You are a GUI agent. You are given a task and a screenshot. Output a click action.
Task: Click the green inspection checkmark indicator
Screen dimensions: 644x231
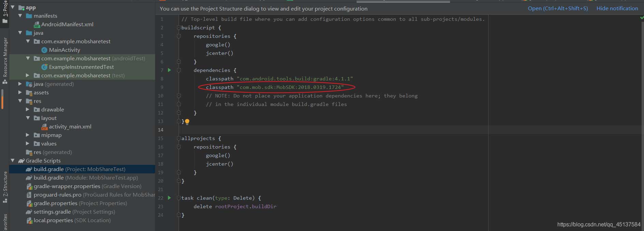[x=642, y=18]
